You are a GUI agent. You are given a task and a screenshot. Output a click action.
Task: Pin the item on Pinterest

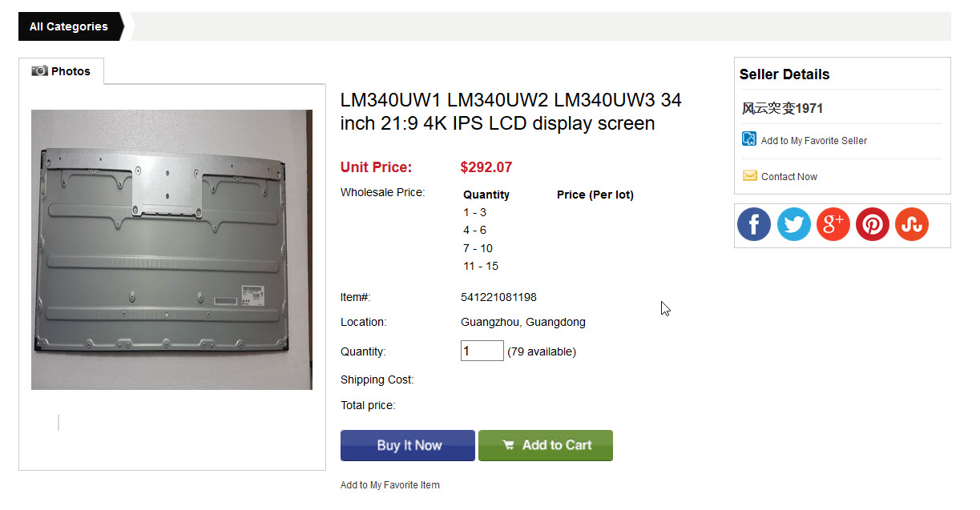coord(873,225)
